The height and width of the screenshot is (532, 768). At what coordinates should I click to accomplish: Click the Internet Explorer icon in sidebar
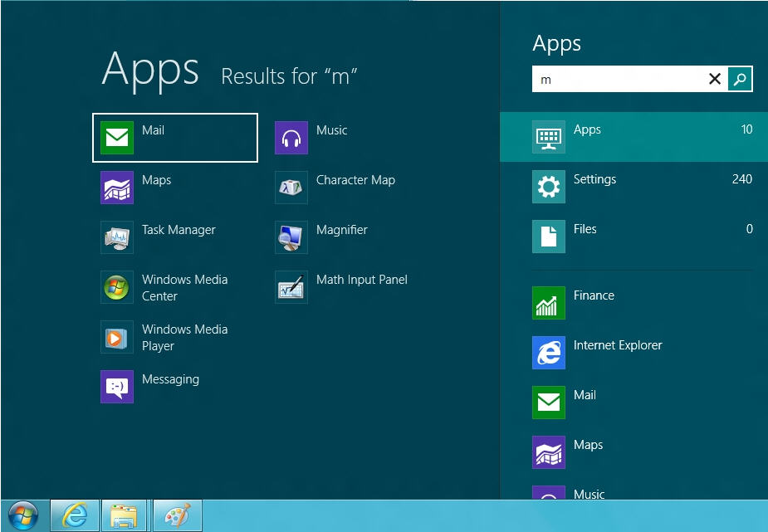tap(549, 353)
